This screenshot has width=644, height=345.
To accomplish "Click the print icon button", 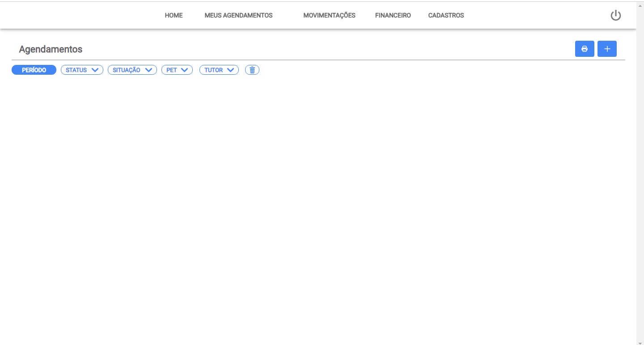I will [584, 49].
